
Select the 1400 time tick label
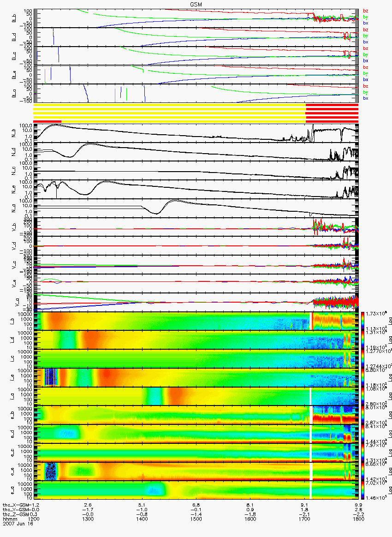click(142, 519)
